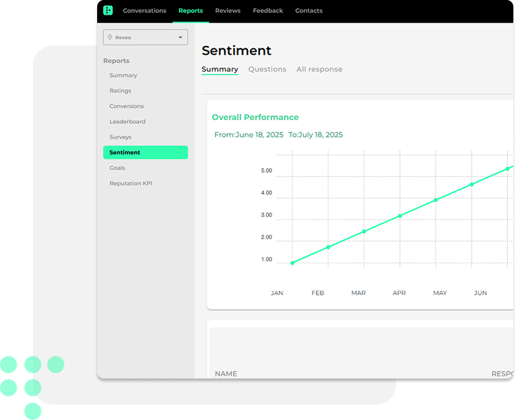Open the Conversations menu

[144, 11]
